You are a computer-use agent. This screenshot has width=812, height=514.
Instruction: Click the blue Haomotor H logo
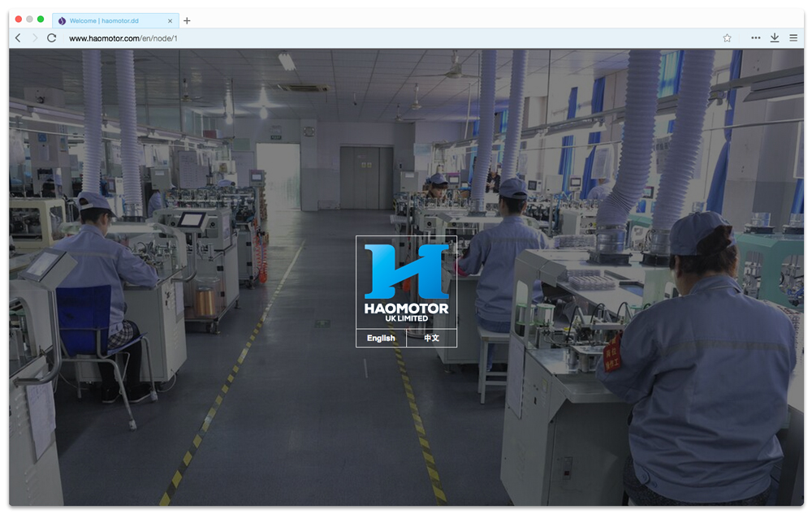coord(407,271)
